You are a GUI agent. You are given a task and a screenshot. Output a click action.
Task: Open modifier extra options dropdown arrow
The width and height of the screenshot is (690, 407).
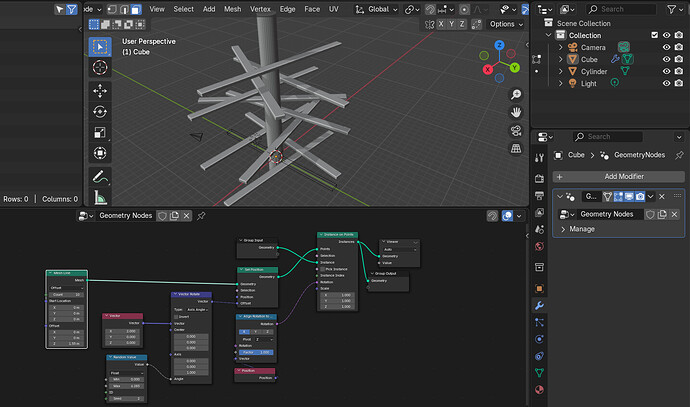(x=650, y=197)
